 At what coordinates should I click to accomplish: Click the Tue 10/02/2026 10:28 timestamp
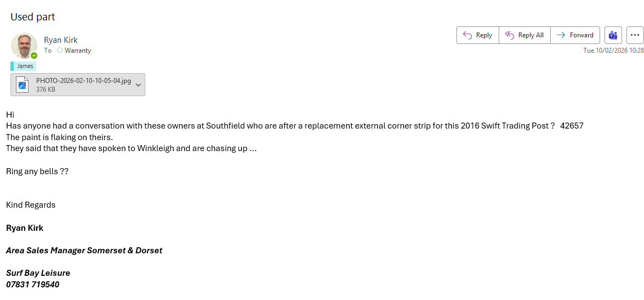click(613, 51)
